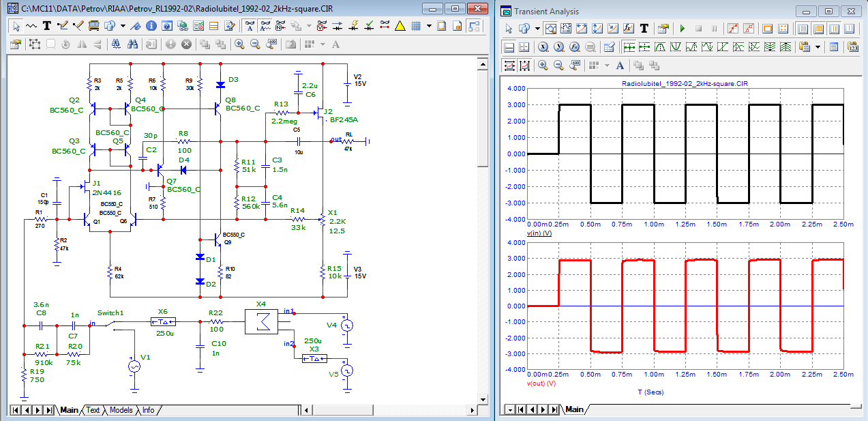The image size is (868, 421).
Task: Zoom in on the schematic using magnifier plus
Action: click(x=239, y=44)
